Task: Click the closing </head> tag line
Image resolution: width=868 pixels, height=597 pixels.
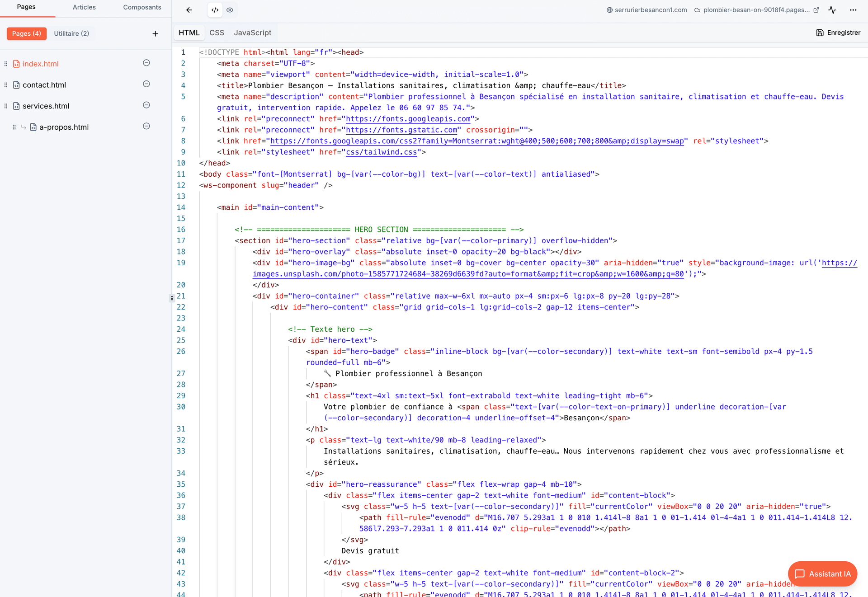Action: click(215, 163)
